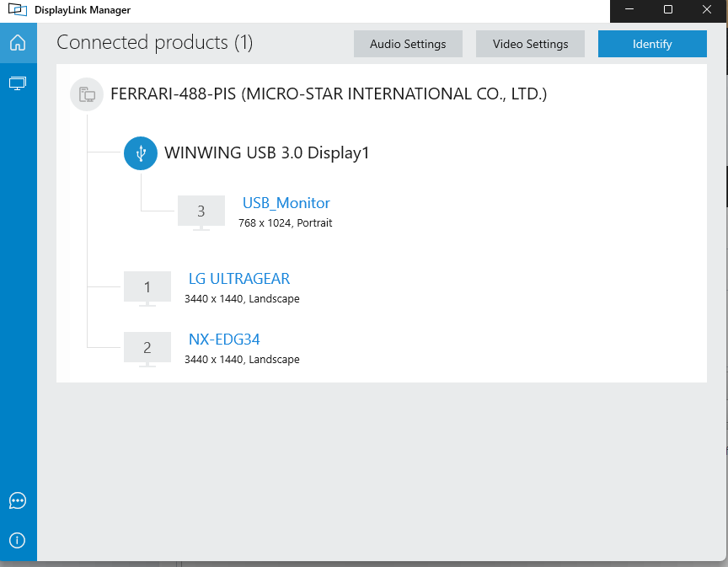Screen dimensions: 728x567
Task: Click the Identify button
Action: coord(652,44)
